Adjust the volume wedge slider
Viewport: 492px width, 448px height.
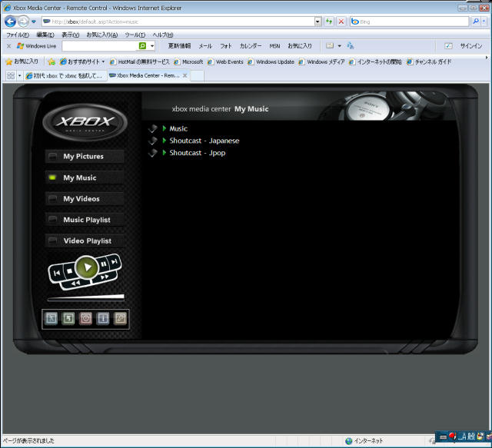point(85,297)
